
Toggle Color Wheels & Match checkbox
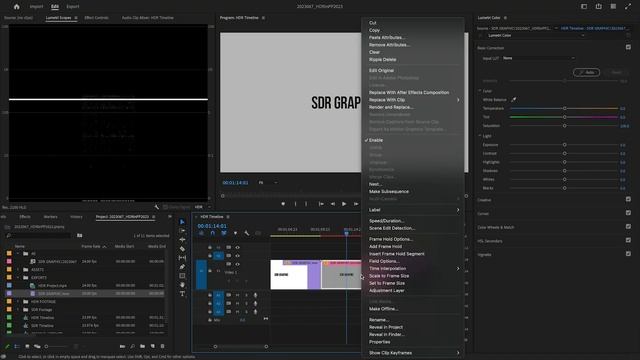point(628,227)
